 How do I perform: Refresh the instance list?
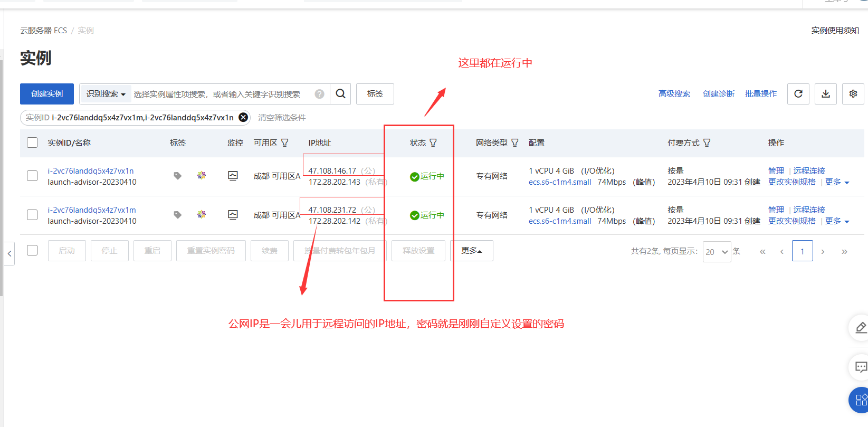[798, 94]
